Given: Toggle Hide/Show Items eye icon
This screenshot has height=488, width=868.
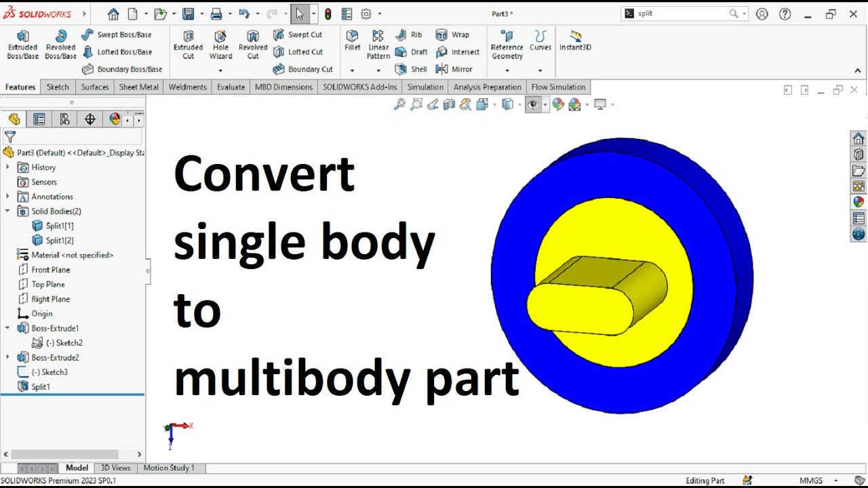Looking at the screenshot, I should click(533, 104).
